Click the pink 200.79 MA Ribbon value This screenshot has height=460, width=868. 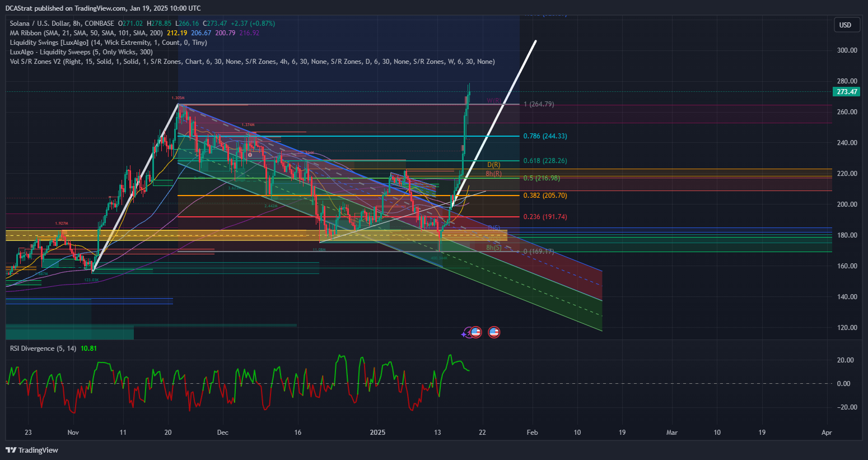pyautogui.click(x=225, y=33)
